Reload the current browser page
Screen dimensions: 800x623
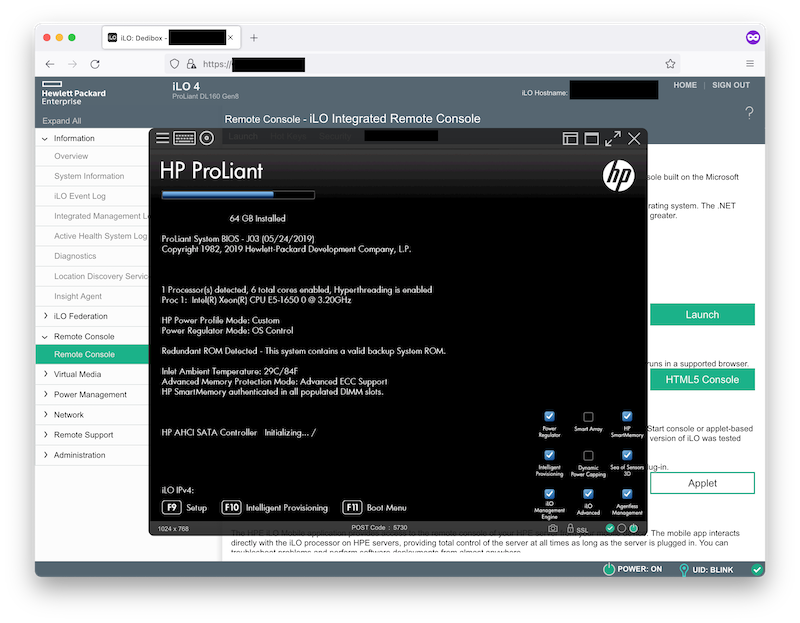pyautogui.click(x=95, y=64)
